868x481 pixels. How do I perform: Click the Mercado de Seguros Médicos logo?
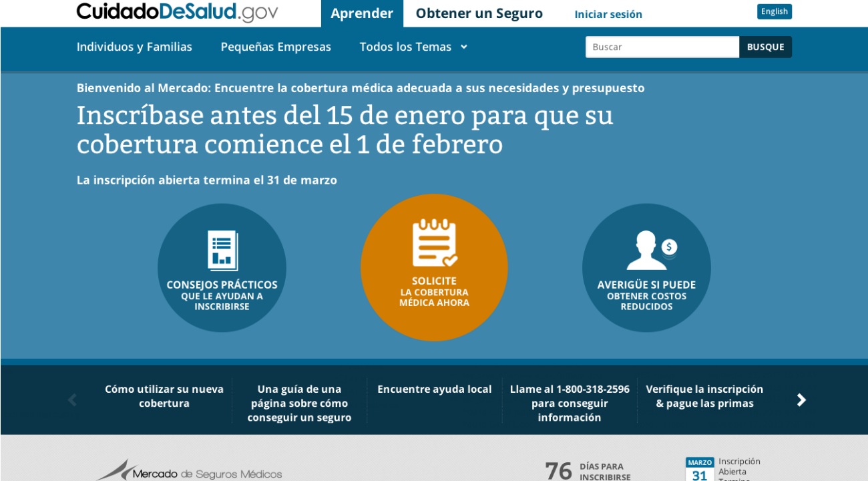(x=189, y=472)
